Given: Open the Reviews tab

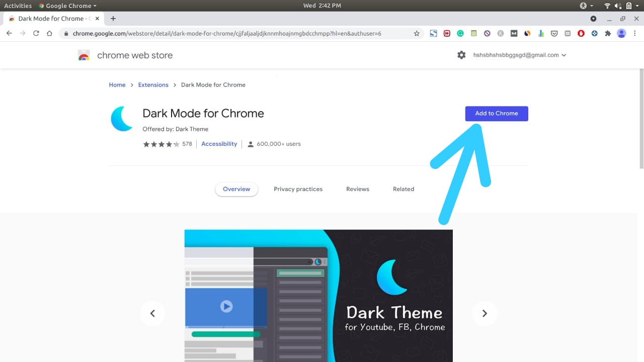Looking at the screenshot, I should pyautogui.click(x=358, y=189).
